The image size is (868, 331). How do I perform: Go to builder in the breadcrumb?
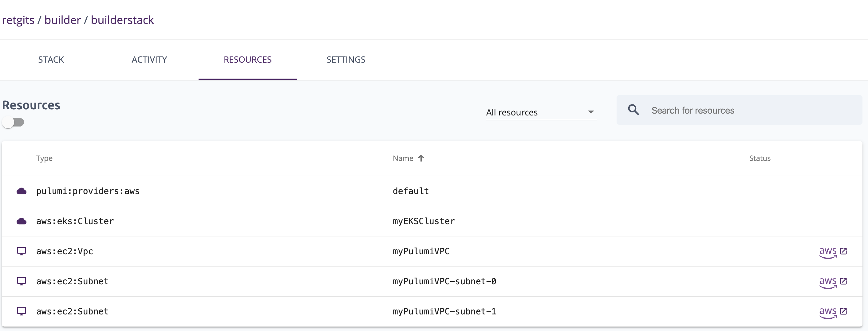63,20
